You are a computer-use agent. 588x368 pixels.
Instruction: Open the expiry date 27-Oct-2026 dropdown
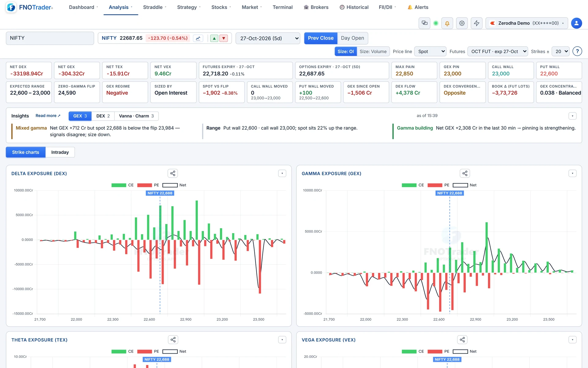[x=268, y=38]
